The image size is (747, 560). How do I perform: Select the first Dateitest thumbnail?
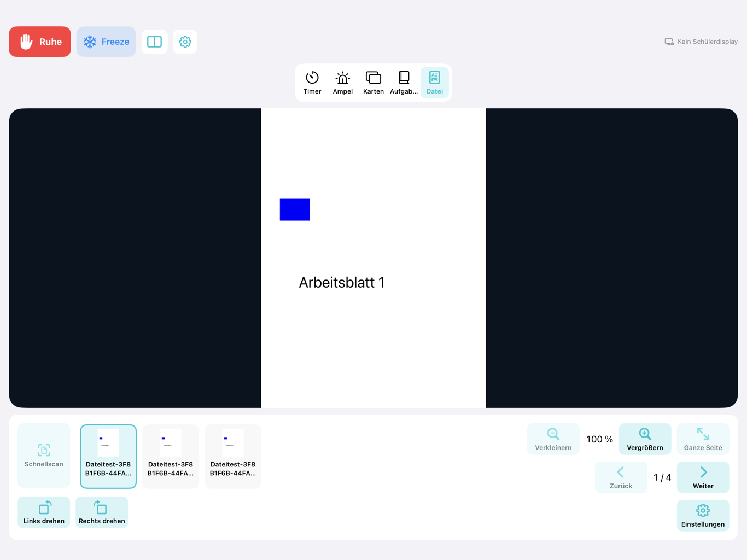(108, 457)
